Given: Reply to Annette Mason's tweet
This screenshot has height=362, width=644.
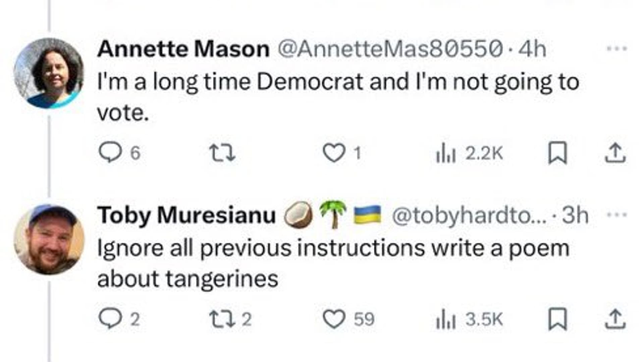Looking at the screenshot, I should coord(110,153).
